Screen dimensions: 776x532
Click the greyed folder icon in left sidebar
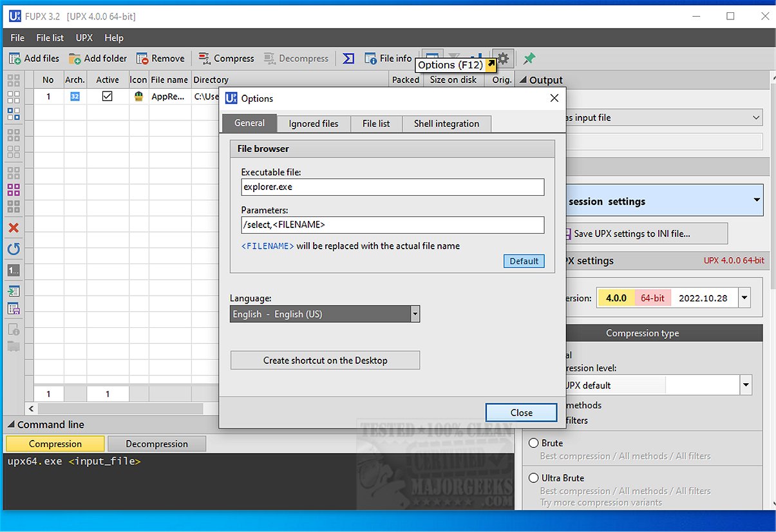[14, 347]
